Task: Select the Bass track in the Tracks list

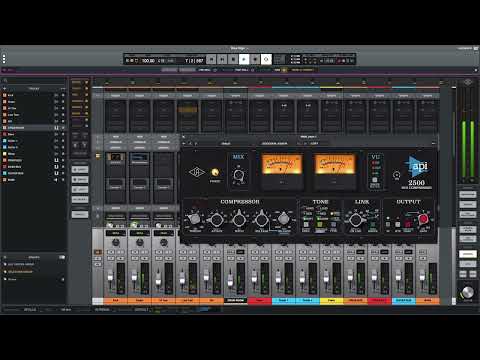Action: [x=33, y=134]
